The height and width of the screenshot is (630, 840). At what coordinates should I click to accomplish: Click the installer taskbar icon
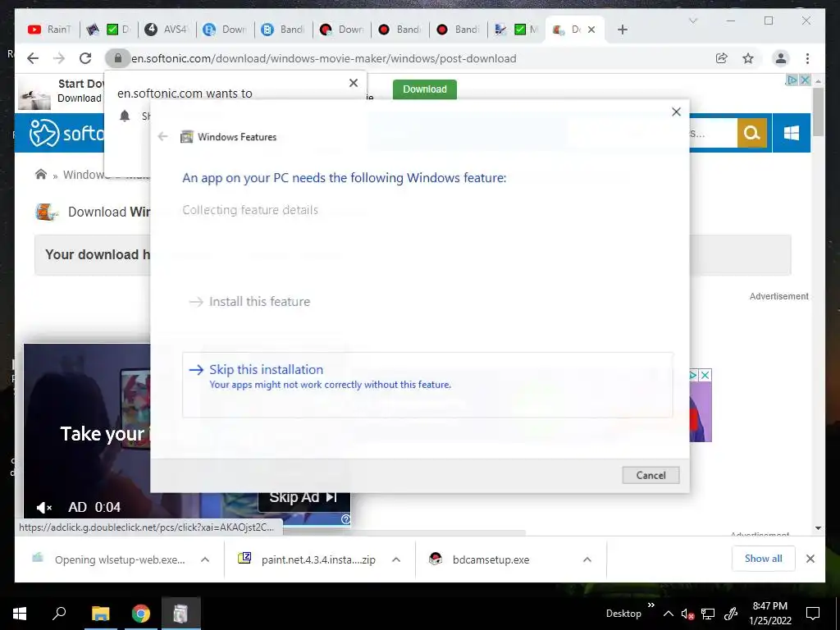[181, 614]
